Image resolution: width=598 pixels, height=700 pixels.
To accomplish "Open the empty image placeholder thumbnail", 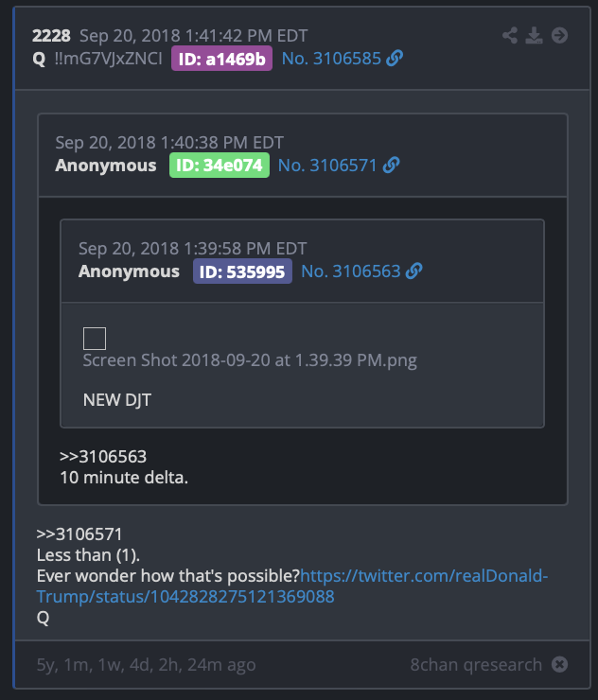I will pyautogui.click(x=95, y=339).
